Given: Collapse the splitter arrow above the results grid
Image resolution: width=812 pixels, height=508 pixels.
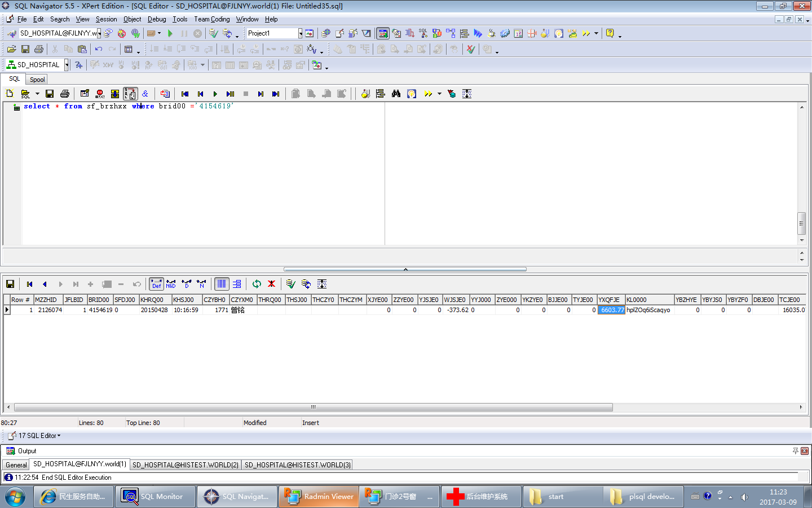Looking at the screenshot, I should [405, 269].
